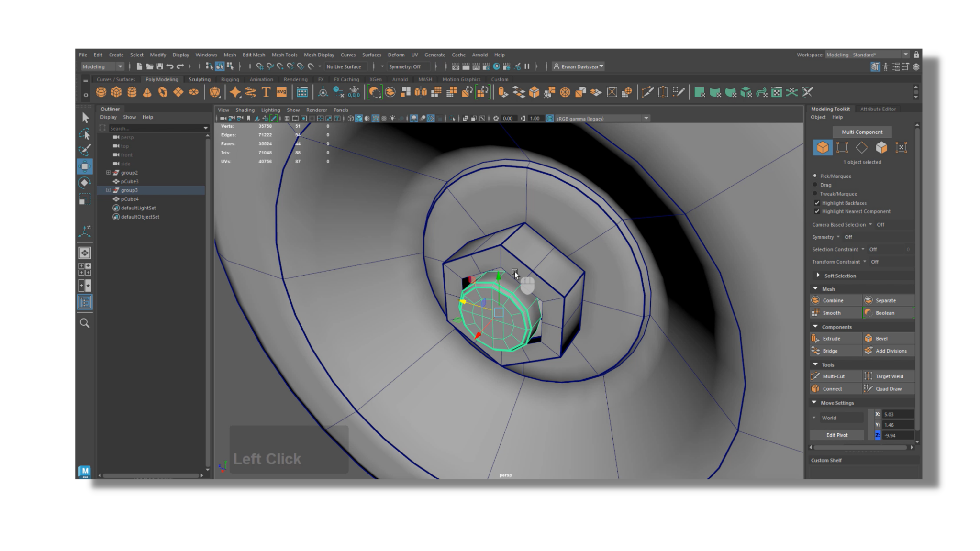Viewport: 980px width, 551px height.
Task: Expand the group3 node in Outliner
Action: pos(108,190)
